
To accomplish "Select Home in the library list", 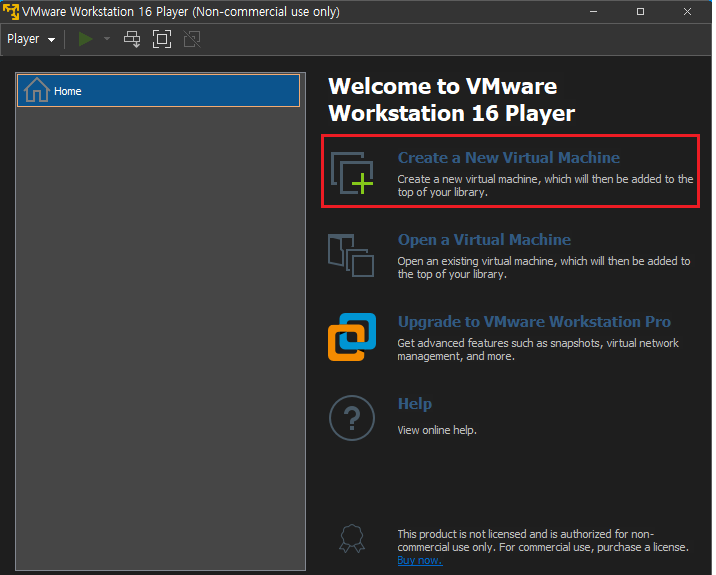I will coord(158,91).
